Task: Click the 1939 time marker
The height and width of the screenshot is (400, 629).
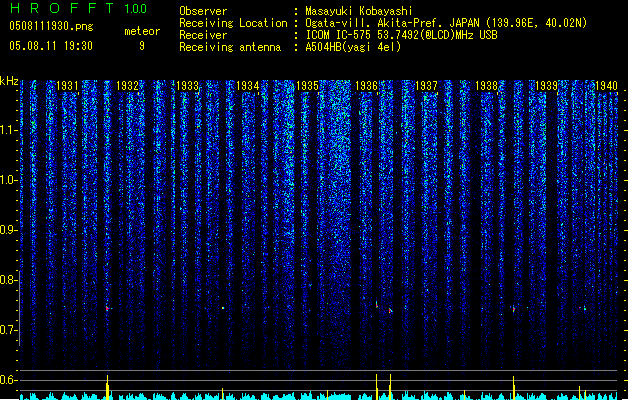Action: [546, 86]
